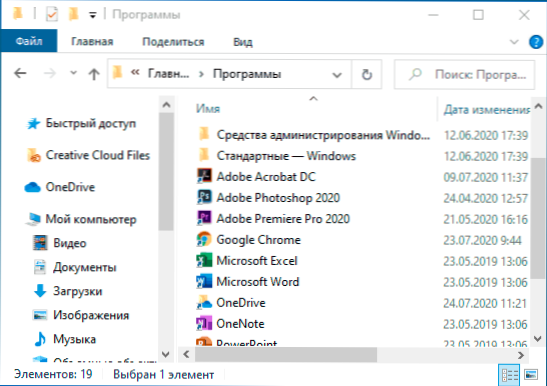Select the Microsoft Word icon
The height and width of the screenshot is (386, 547).
coord(204,281)
